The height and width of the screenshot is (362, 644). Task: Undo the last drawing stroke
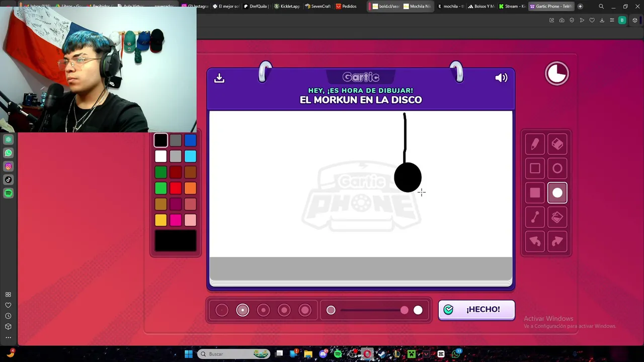pos(535,241)
